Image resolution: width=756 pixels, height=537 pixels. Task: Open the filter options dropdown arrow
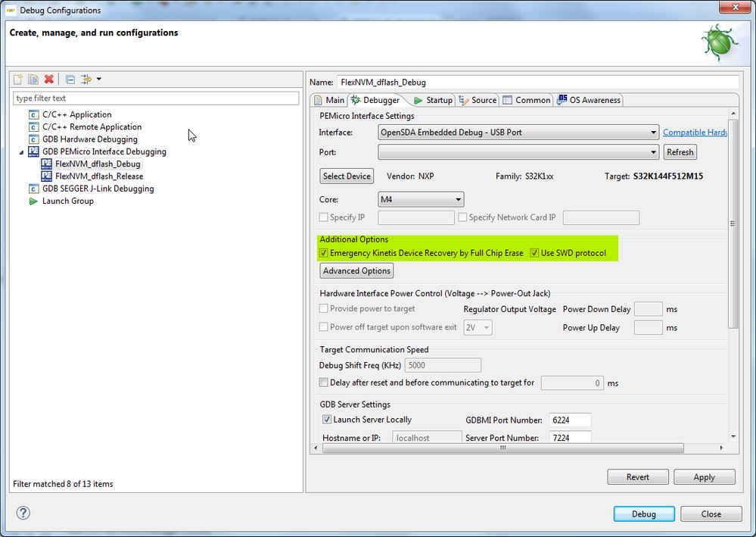pyautogui.click(x=99, y=79)
